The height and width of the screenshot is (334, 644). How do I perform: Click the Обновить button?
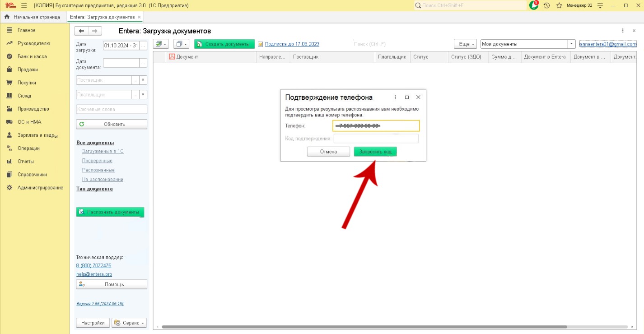point(112,124)
